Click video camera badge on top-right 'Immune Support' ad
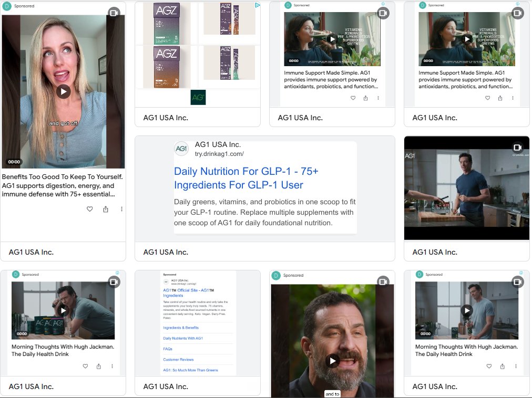This screenshot has width=532, height=398. pos(518,13)
